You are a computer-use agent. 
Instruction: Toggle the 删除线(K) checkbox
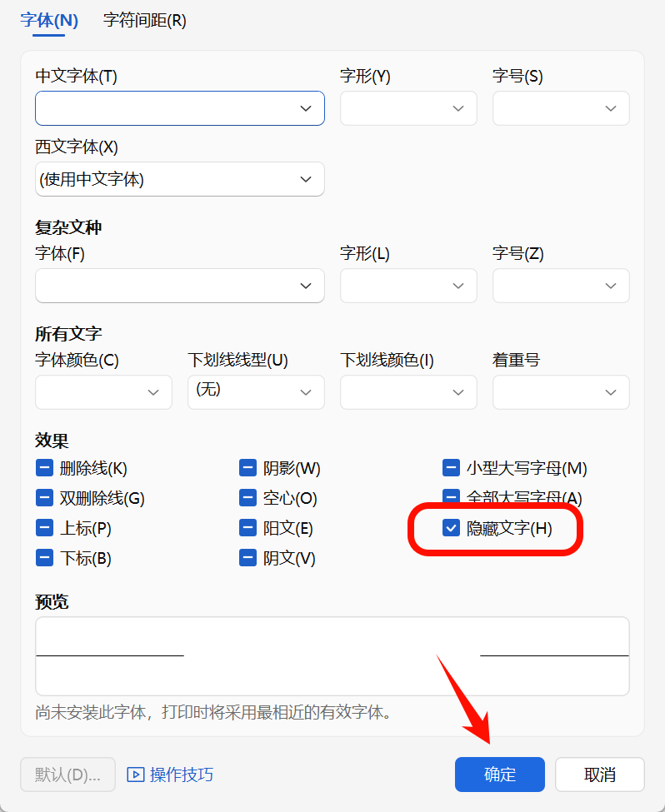point(44,467)
